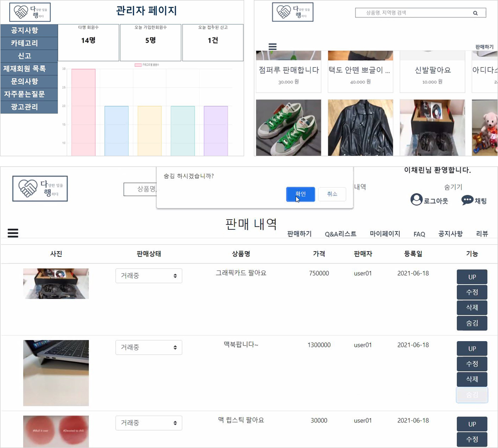Screen dimensions: 498x448
Task: Click UP for 맥북팝니다~
Action: pos(472,348)
